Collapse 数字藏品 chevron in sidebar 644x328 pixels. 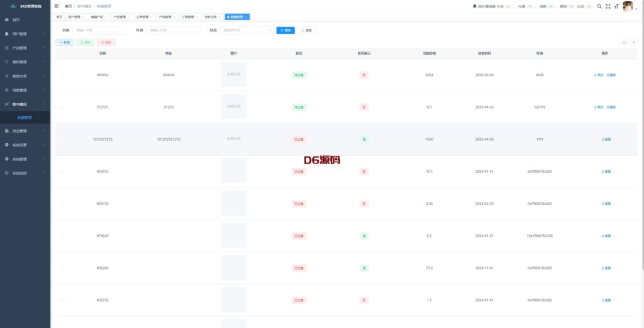click(43, 104)
